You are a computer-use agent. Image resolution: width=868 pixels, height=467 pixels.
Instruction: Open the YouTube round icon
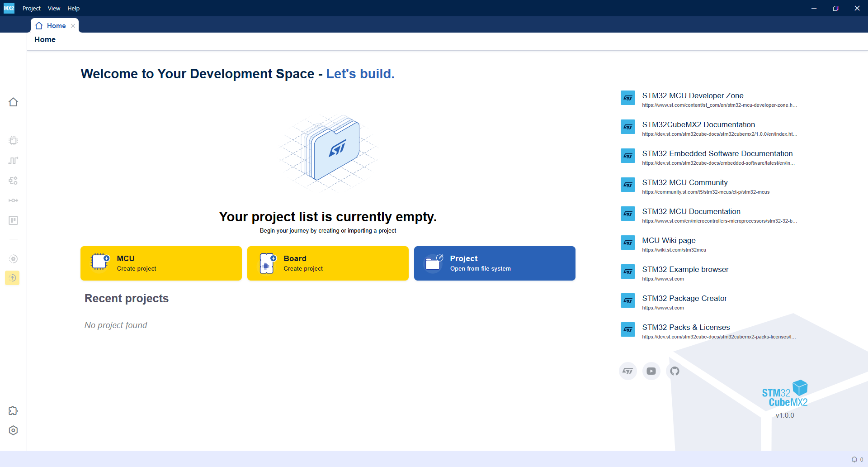pos(651,371)
